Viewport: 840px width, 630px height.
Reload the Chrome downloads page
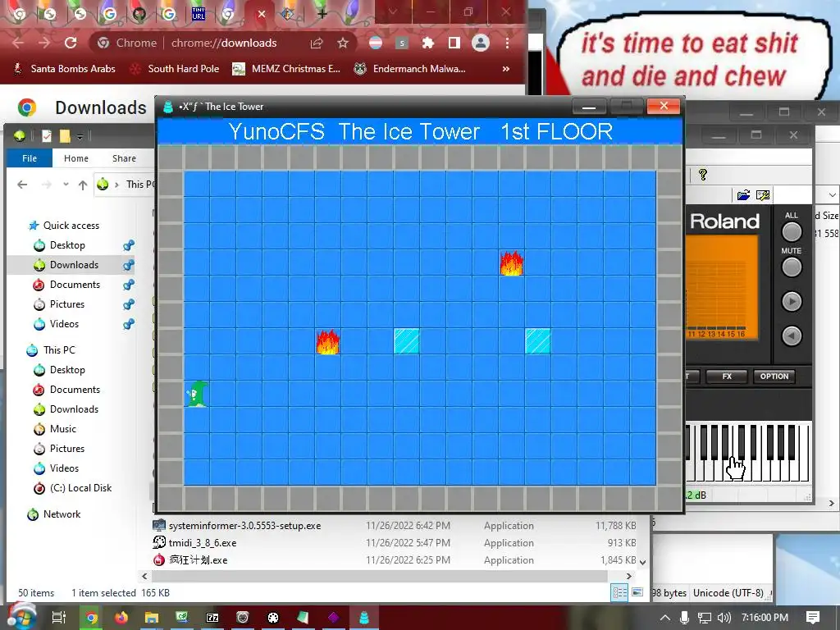tap(71, 43)
